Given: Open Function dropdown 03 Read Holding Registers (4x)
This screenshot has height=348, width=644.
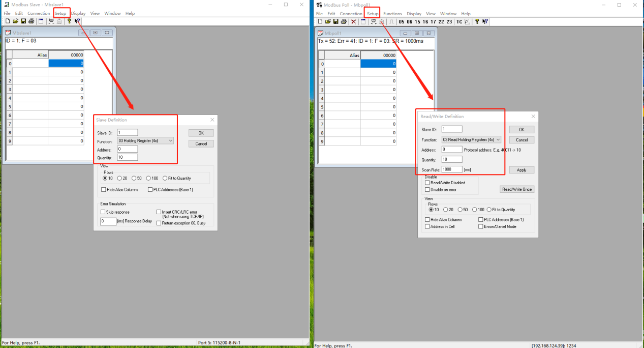Looking at the screenshot, I should click(x=472, y=139).
